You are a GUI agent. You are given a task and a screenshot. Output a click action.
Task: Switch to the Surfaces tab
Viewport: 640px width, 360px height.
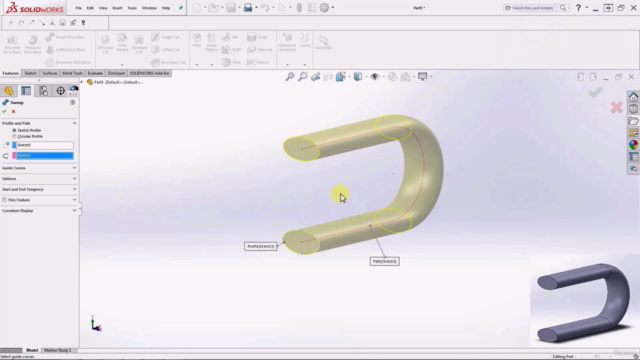[x=50, y=73]
